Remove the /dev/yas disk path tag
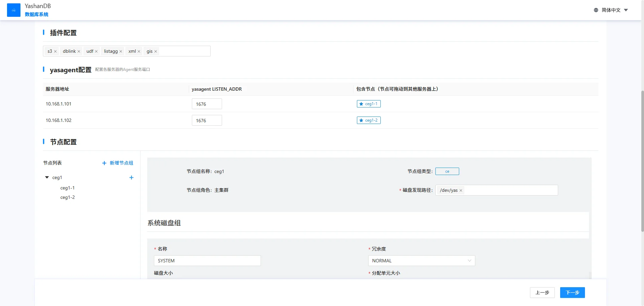The image size is (644, 306). coord(461,190)
